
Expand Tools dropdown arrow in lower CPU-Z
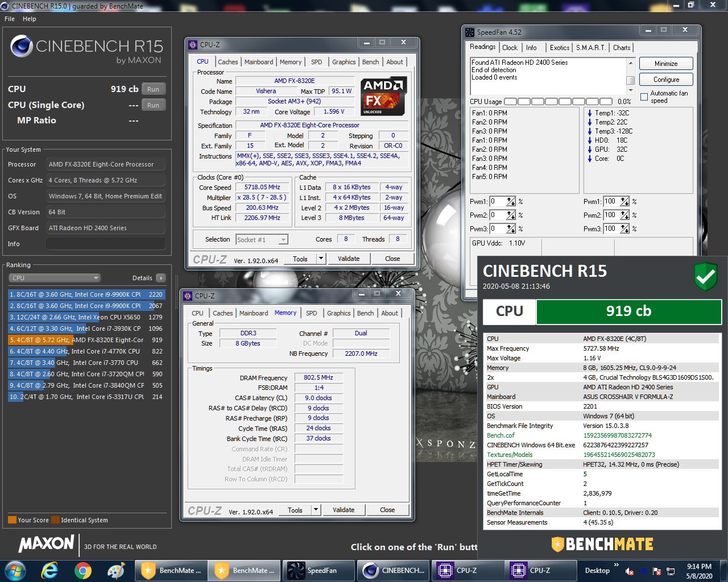click(316, 510)
